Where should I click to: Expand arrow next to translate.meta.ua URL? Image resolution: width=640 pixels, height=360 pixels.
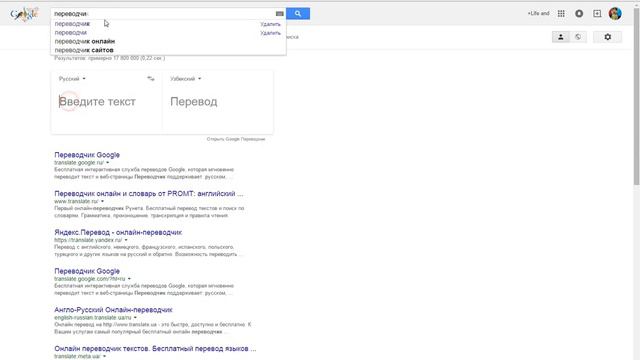point(104,356)
